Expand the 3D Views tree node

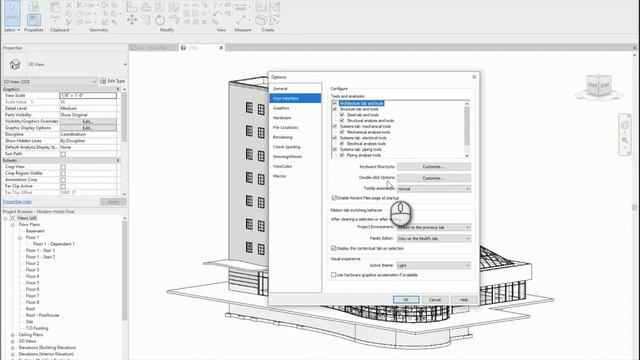pyautogui.click(x=13, y=341)
